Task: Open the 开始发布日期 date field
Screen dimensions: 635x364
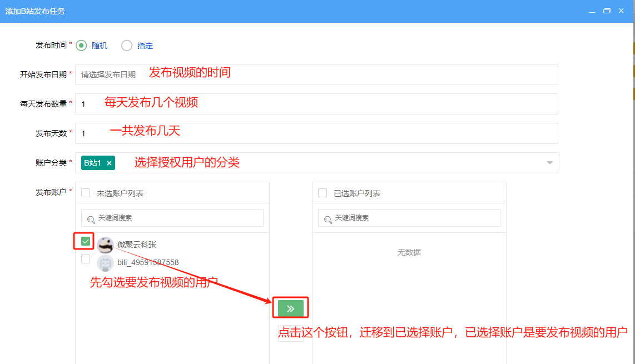Action: pos(316,74)
